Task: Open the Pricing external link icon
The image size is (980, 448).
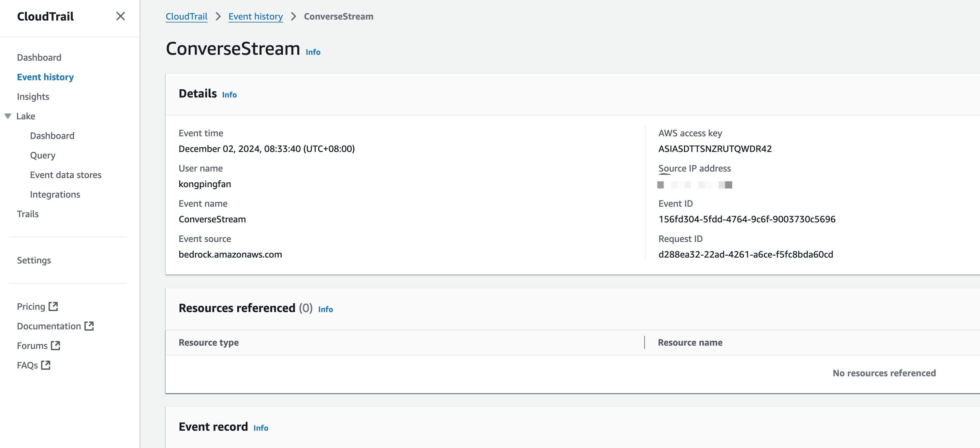Action: click(x=53, y=306)
